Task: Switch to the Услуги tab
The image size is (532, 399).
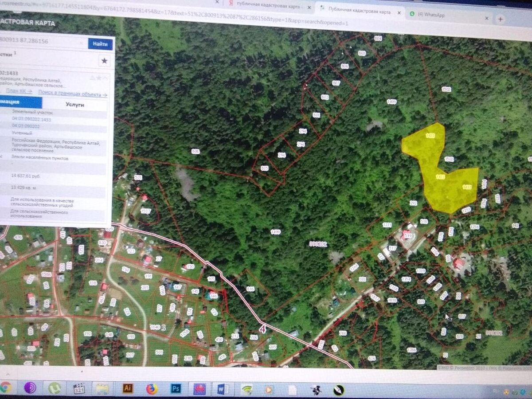Action: [74, 105]
